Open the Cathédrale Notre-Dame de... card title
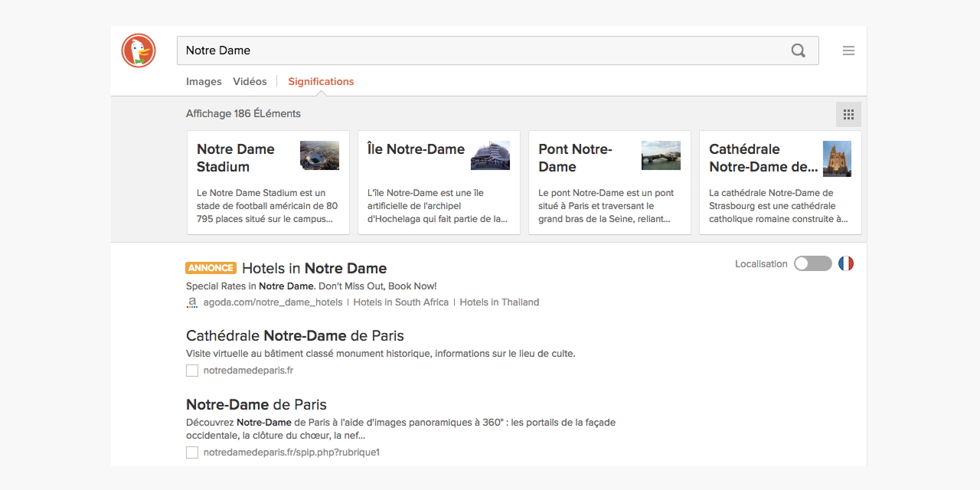This screenshot has width=980, height=490. coord(763,158)
